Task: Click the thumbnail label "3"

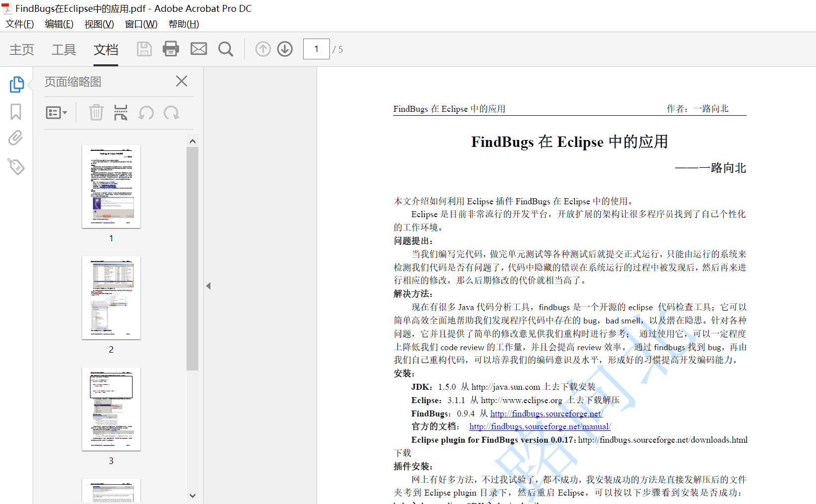Action: click(111, 461)
